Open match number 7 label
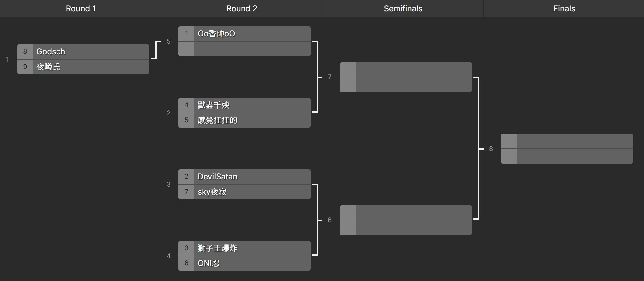 (330, 77)
